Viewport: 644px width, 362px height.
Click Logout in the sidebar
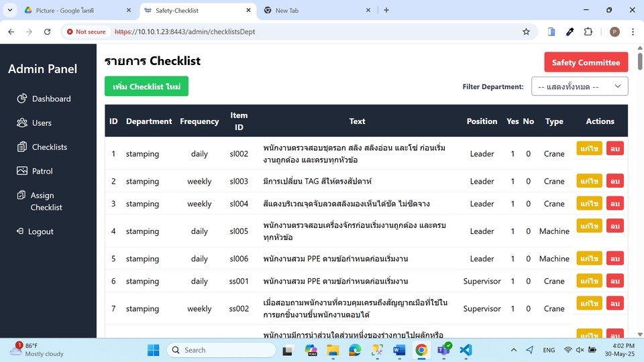35,231
